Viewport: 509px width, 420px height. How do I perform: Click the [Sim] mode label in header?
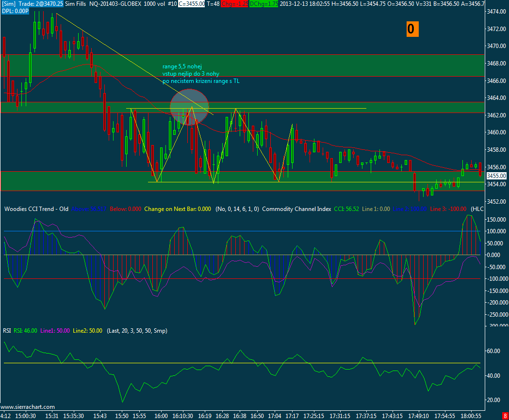pyautogui.click(x=9, y=4)
